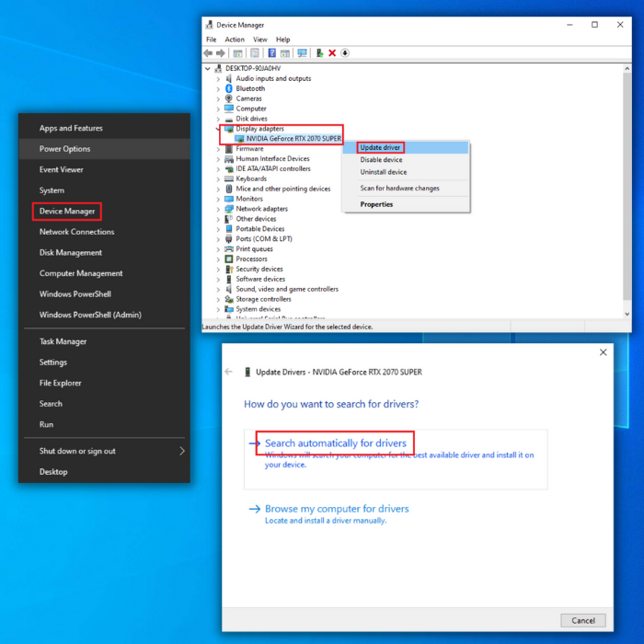Screen dimensions: 644x644
Task: Choose Disable device from context menu
Action: (x=407, y=160)
